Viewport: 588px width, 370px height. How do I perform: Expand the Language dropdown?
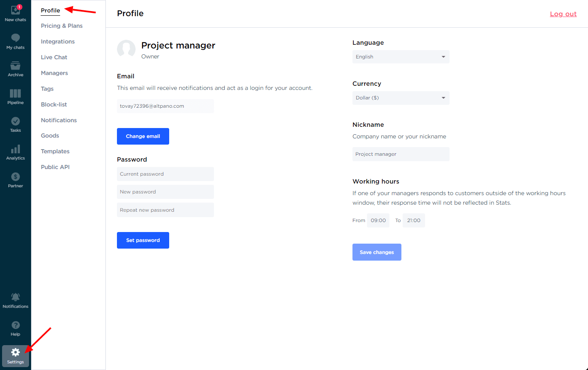point(401,57)
